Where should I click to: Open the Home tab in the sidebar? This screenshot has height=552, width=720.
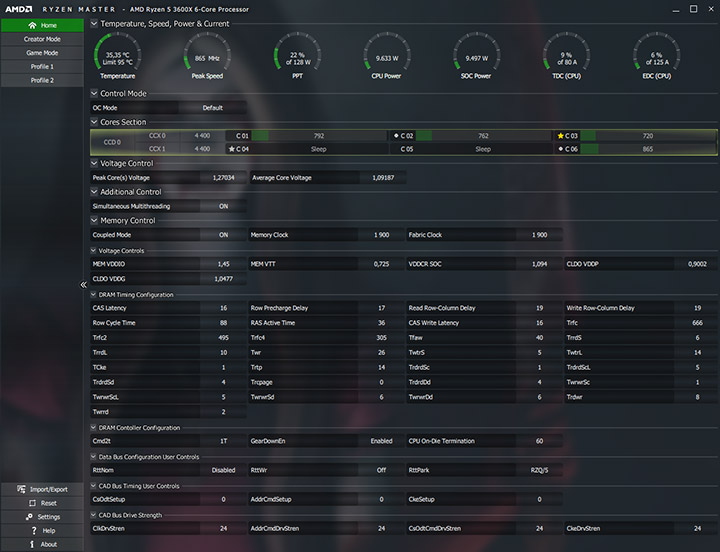click(42, 25)
